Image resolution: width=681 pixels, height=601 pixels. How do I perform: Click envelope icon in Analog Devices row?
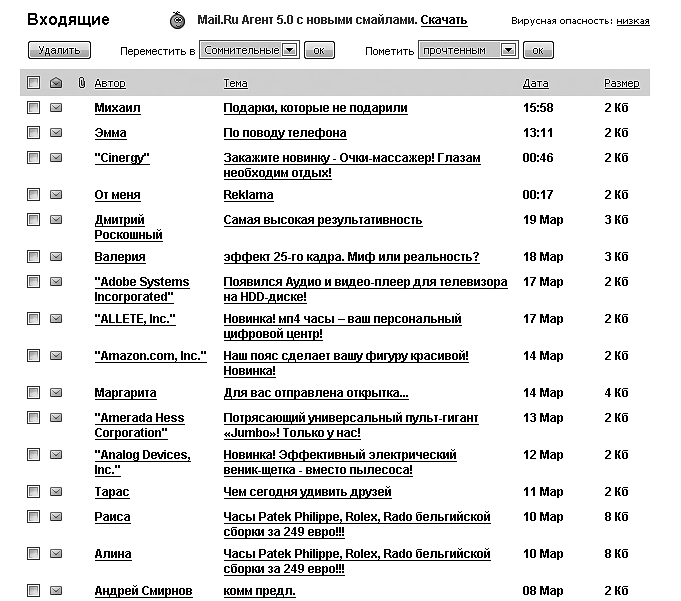[56, 455]
